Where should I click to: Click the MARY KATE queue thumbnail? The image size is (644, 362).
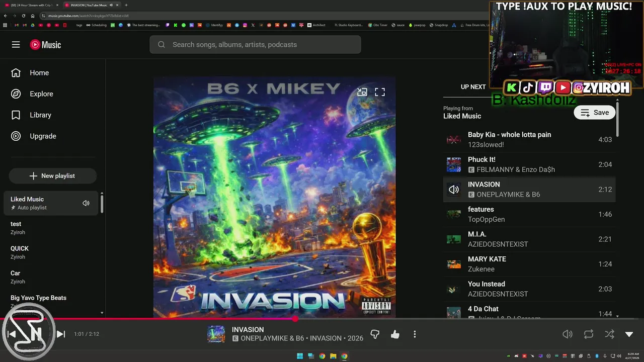(454, 264)
